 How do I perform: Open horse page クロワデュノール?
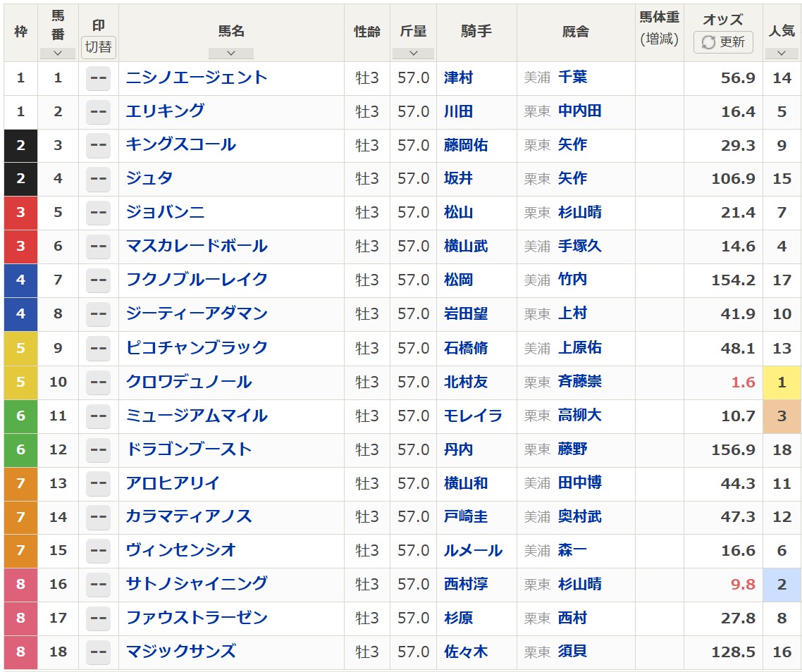[189, 382]
